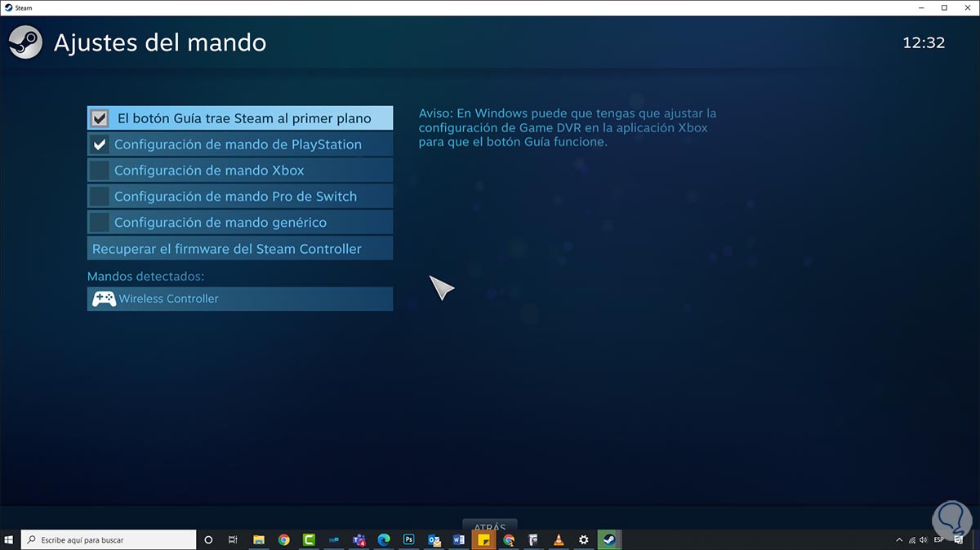Launch Camtasia from the taskbar
This screenshot has width=980, height=550.
310,539
